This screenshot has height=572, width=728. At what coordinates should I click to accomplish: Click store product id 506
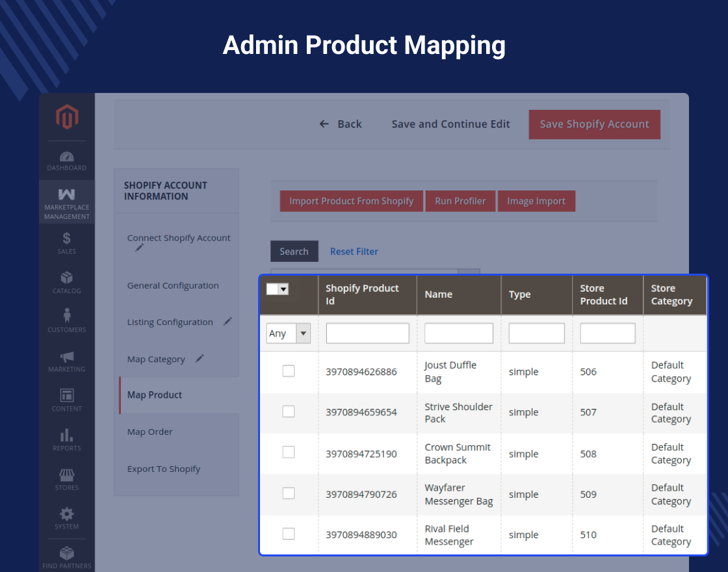(588, 372)
